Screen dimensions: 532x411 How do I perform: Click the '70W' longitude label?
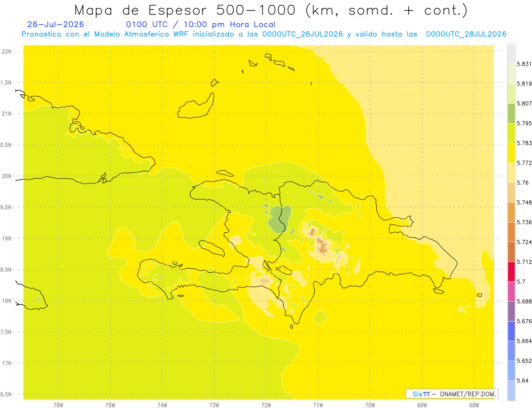pos(370,405)
